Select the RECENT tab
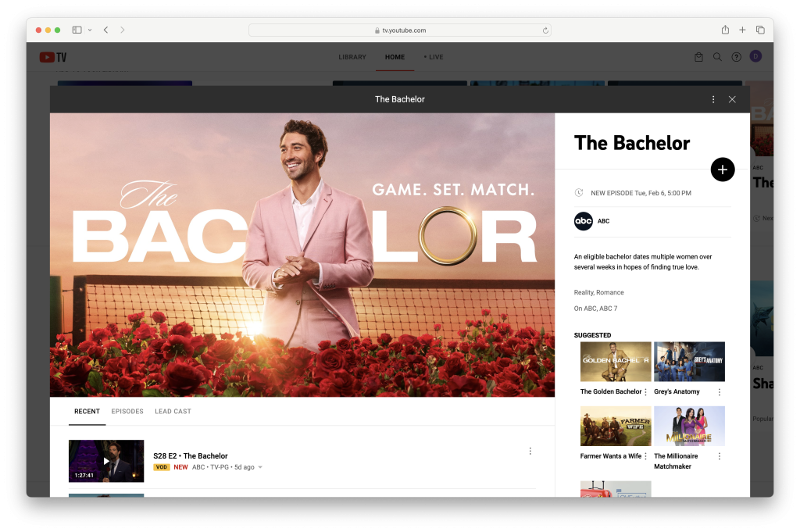This screenshot has height=532, width=800. pyautogui.click(x=87, y=411)
